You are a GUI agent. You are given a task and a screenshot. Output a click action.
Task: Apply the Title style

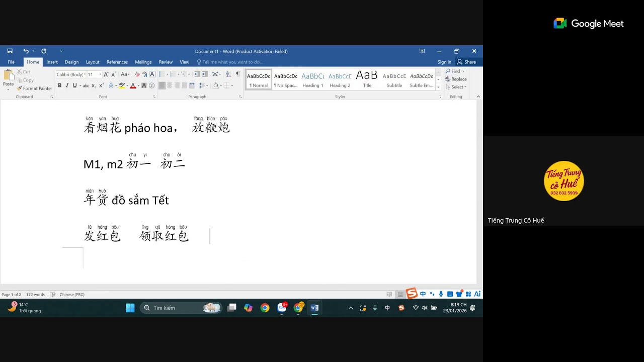[x=367, y=79]
